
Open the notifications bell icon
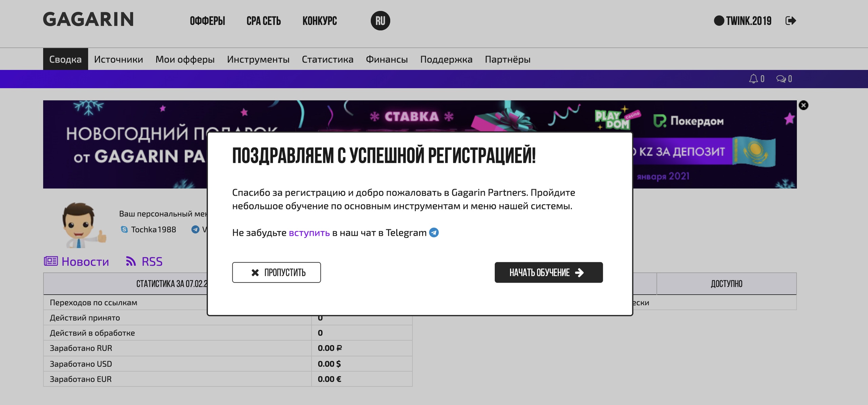point(753,79)
